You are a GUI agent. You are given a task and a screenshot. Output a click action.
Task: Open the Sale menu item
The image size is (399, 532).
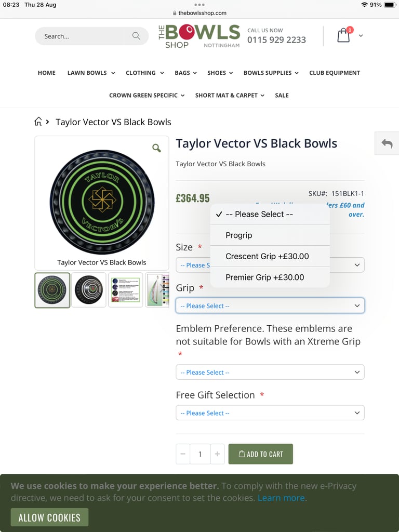coord(282,96)
